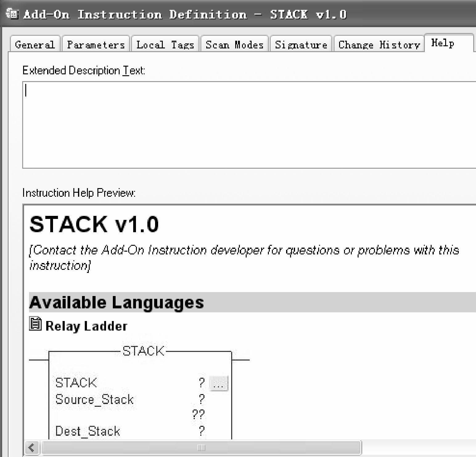Click the Available Languages section header
This screenshot has width=476, height=457.
117,303
